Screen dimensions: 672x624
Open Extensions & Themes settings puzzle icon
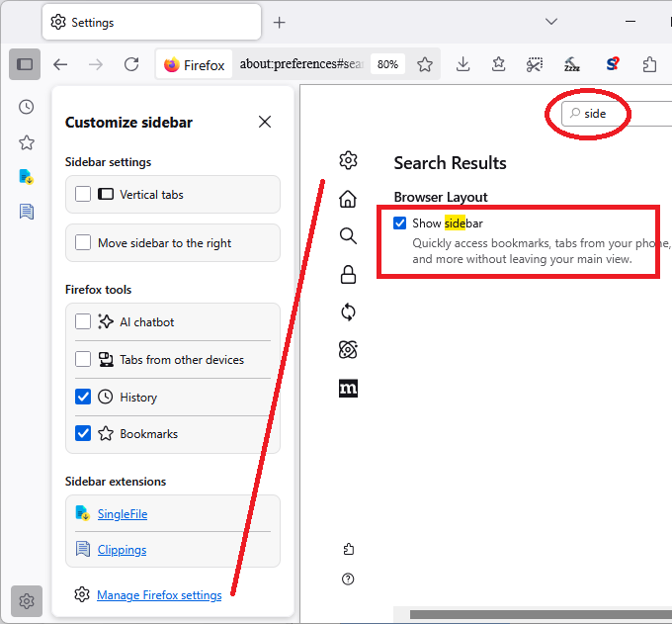pos(349,549)
